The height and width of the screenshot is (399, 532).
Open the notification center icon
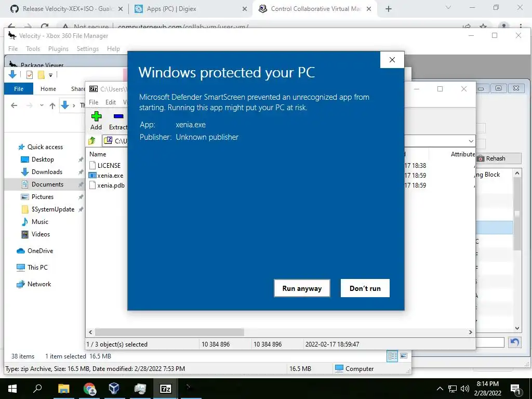pos(516,389)
